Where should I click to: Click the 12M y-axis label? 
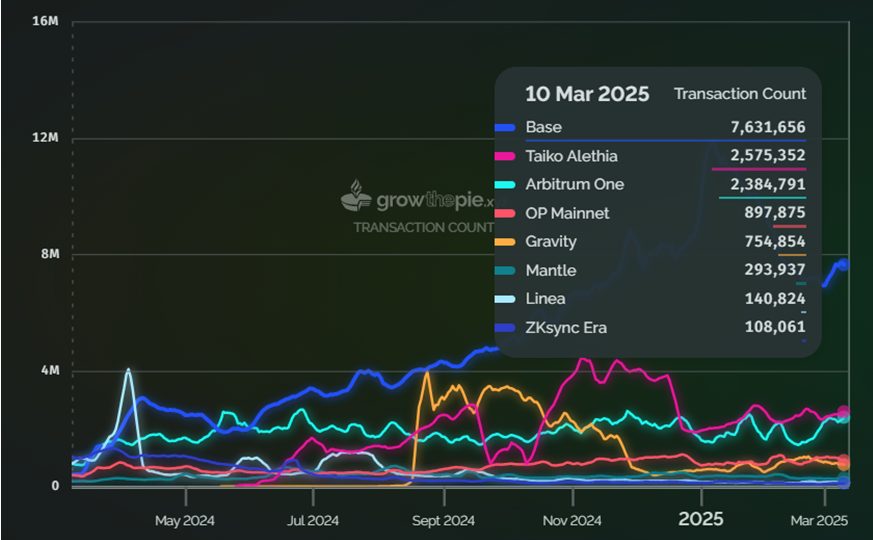pyautogui.click(x=46, y=138)
